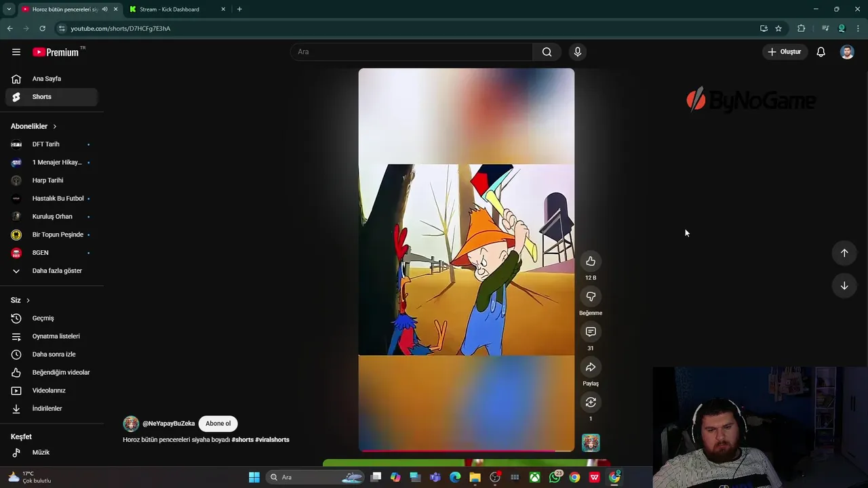Expand Abonelikler section
This screenshot has width=868, height=488.
[34, 126]
